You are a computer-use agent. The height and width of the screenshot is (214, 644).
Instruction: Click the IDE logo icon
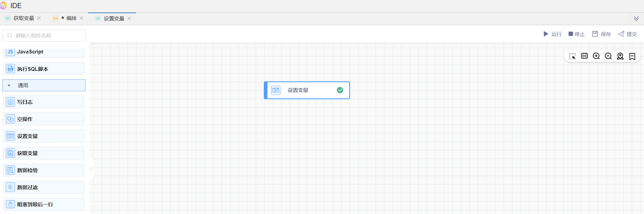(3, 5)
